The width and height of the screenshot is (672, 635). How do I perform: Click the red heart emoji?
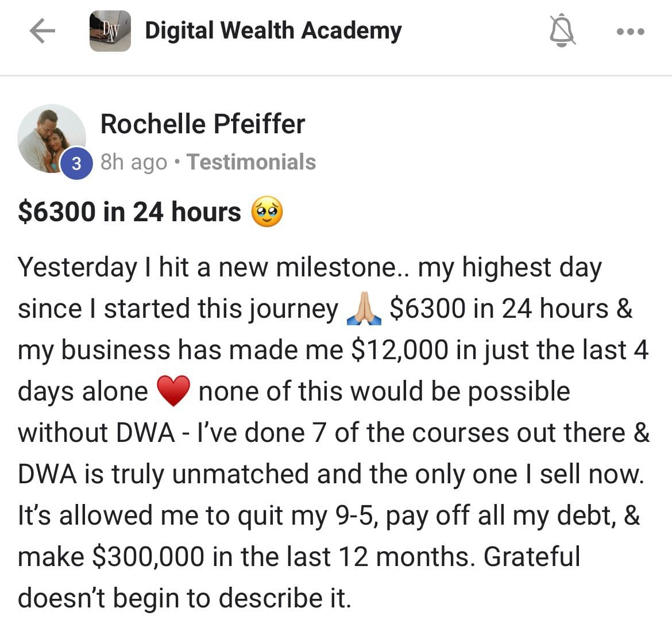[173, 392]
